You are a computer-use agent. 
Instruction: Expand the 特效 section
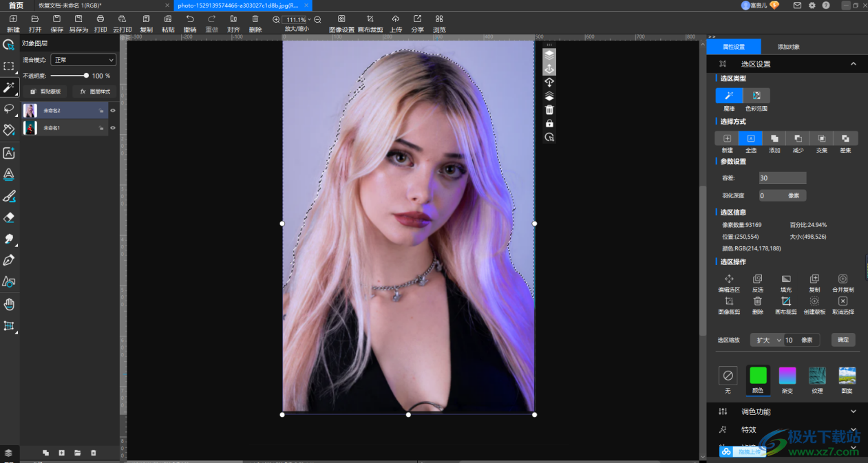pos(854,430)
